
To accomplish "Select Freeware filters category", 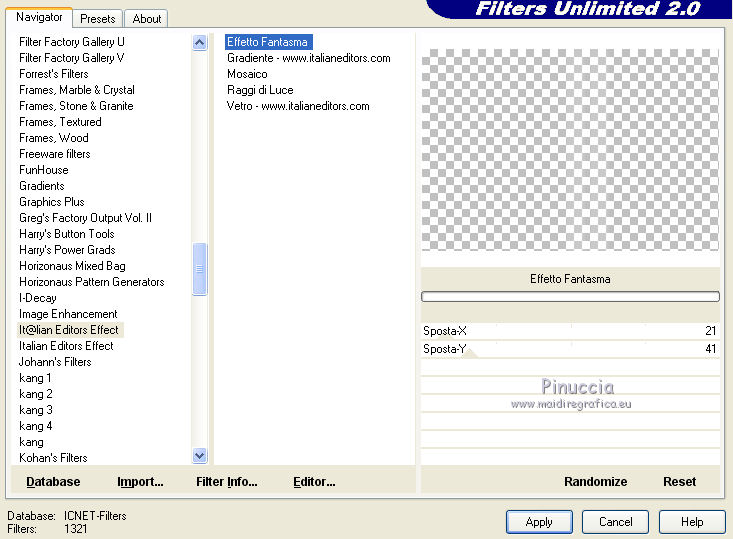I will (x=55, y=154).
